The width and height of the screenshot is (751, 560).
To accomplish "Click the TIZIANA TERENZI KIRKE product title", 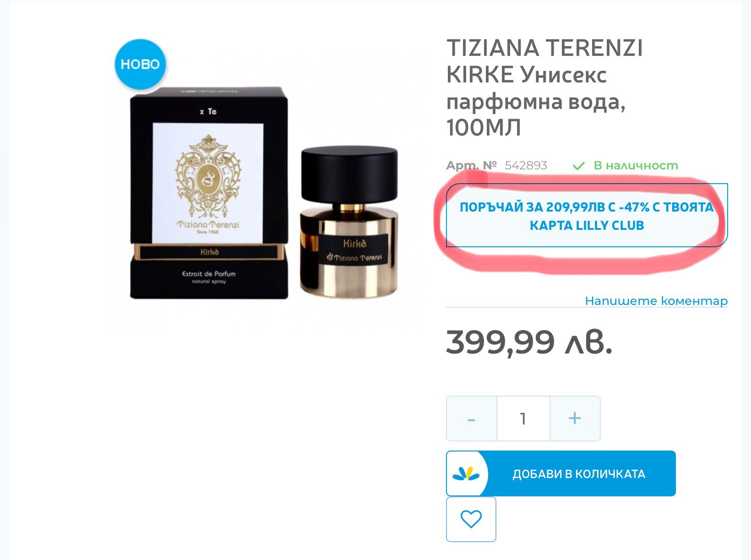I will tap(544, 87).
